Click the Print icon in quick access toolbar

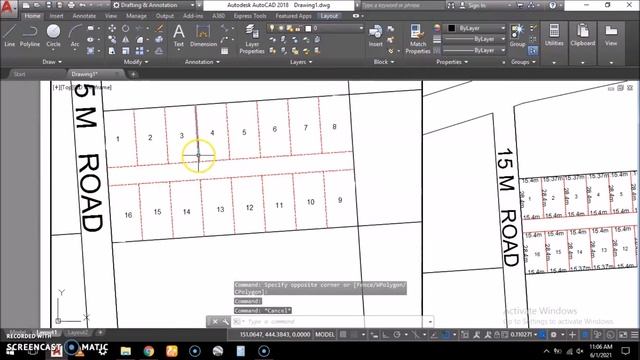pos(71,5)
